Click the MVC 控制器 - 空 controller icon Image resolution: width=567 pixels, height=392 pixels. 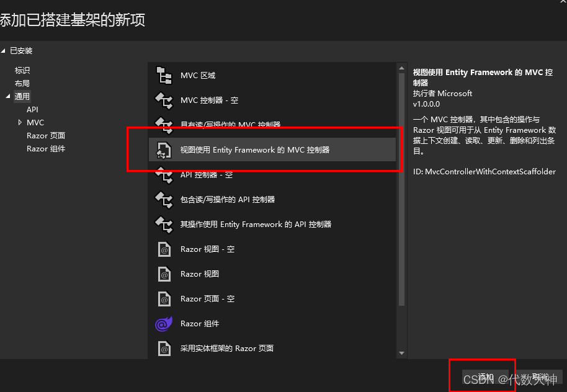click(164, 100)
